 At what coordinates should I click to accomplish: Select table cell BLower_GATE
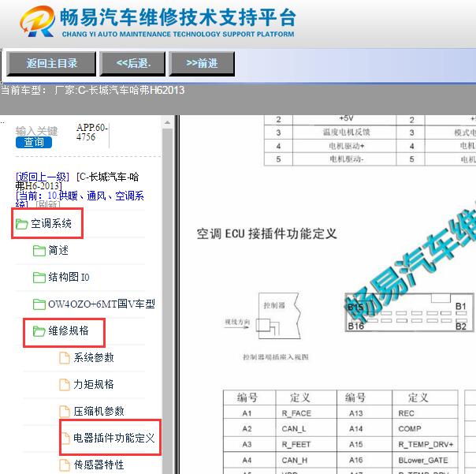coord(425,460)
